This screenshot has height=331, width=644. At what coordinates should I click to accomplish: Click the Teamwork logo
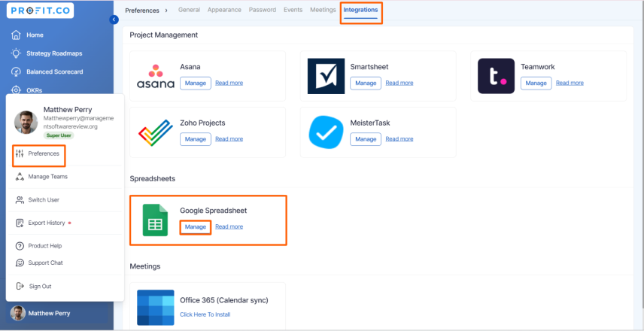496,76
